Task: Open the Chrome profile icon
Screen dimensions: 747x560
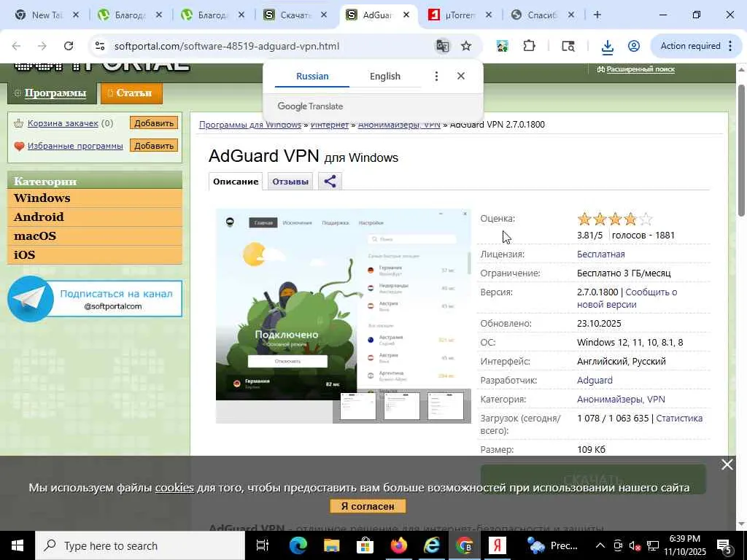Action: tap(634, 46)
